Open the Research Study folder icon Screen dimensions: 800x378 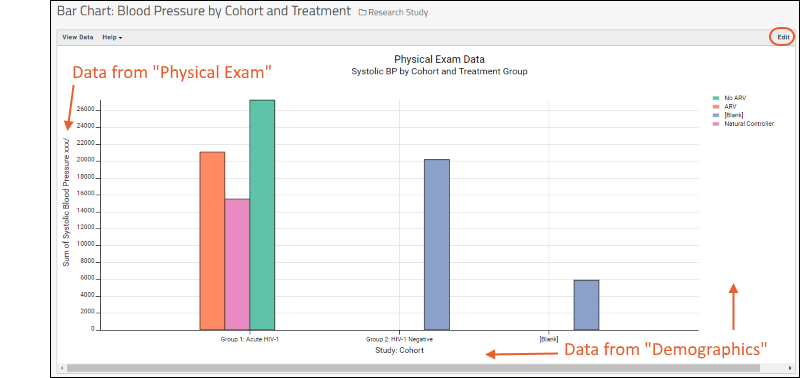(x=362, y=13)
